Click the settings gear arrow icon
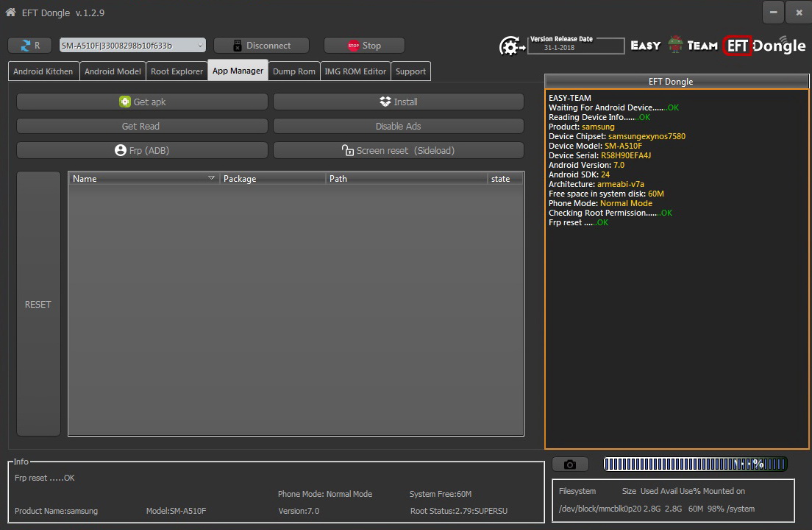This screenshot has height=530, width=812. click(x=512, y=46)
